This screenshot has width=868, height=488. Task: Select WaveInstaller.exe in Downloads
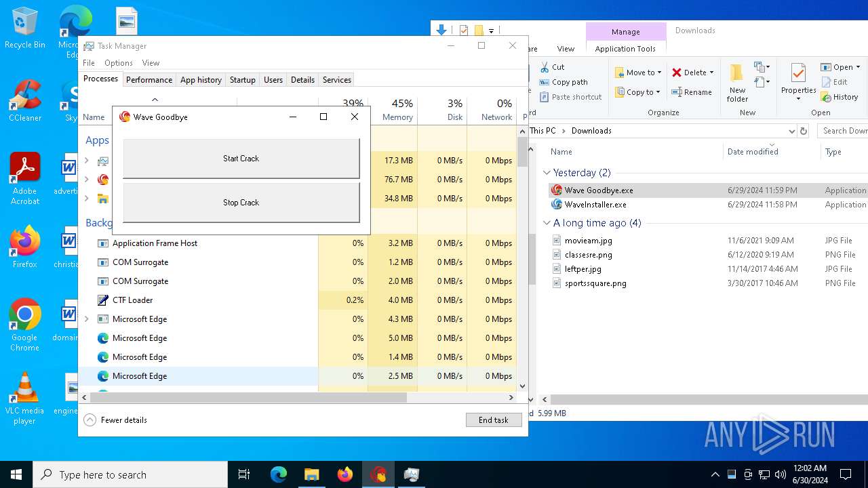(595, 205)
